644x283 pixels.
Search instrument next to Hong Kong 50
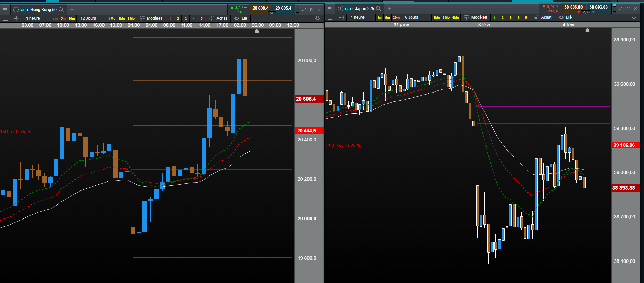(61, 10)
